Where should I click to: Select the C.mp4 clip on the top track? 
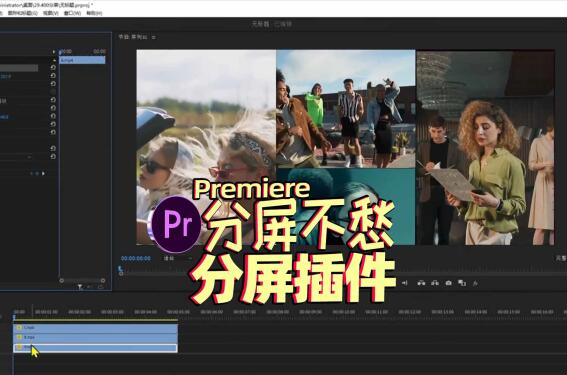pos(95,328)
